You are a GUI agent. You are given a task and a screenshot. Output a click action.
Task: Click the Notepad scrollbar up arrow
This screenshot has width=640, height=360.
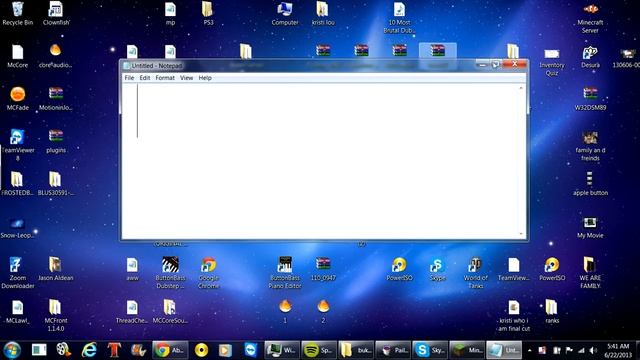tap(521, 88)
